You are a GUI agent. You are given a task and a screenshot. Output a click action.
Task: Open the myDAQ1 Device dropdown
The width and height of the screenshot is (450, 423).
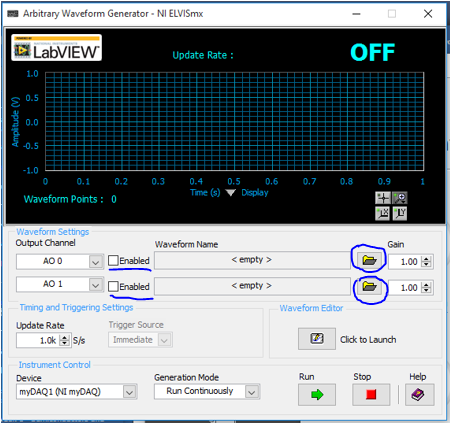(x=129, y=392)
